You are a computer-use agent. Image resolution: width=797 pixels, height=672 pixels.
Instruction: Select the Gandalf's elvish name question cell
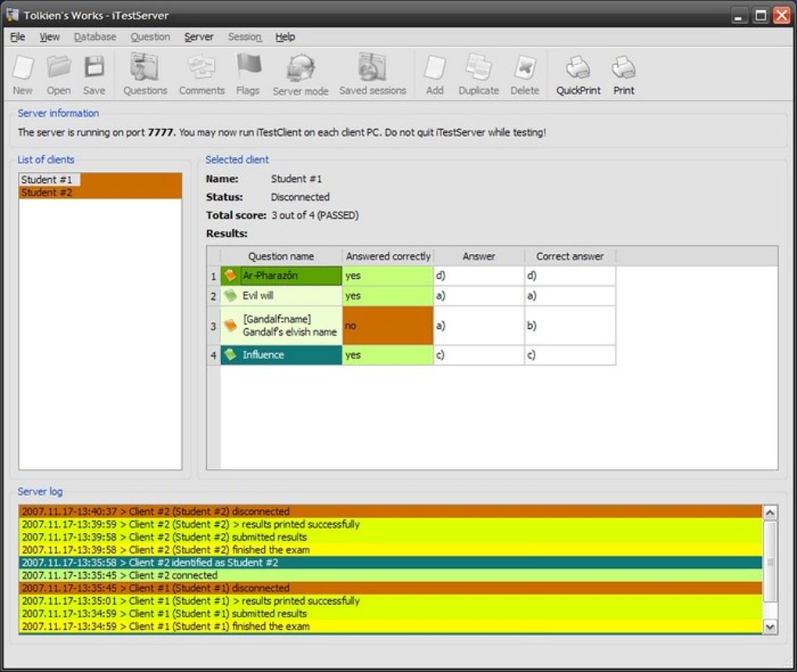click(x=281, y=325)
